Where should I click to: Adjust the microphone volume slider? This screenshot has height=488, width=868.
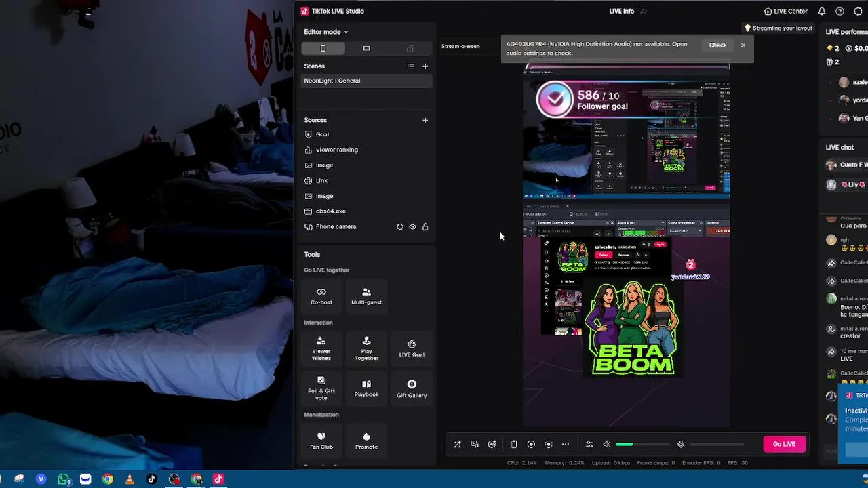[717, 445]
